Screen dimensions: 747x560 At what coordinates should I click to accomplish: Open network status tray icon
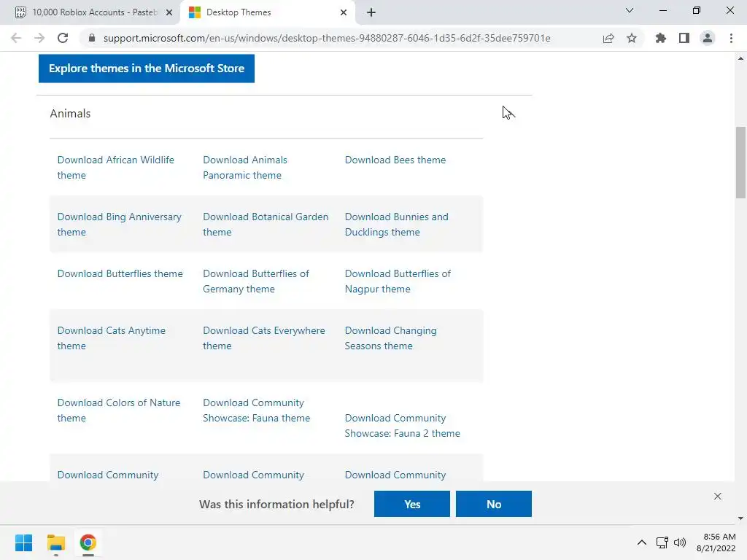pyautogui.click(x=662, y=542)
